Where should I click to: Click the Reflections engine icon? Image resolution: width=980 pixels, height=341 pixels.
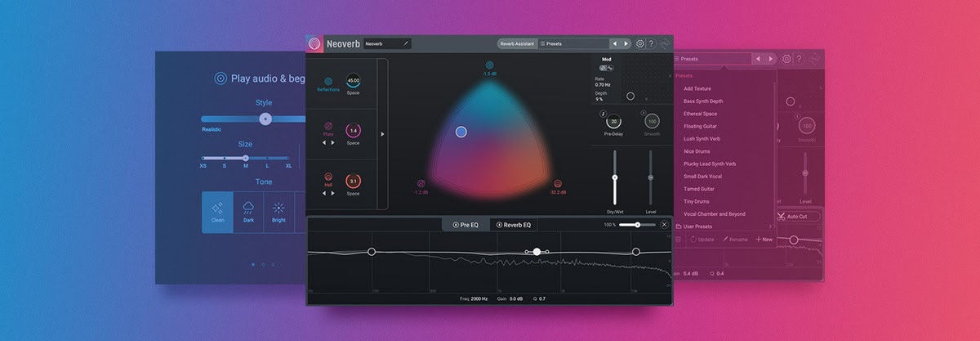tap(328, 82)
